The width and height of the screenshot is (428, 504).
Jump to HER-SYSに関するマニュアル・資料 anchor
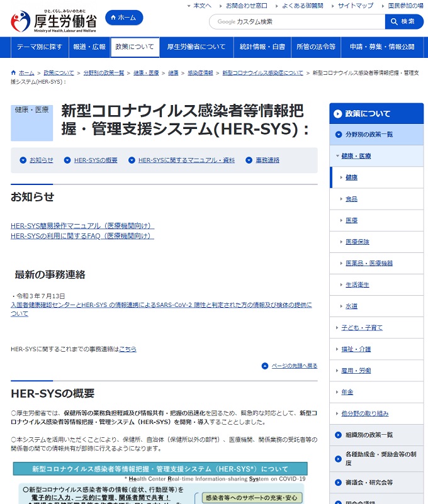click(x=186, y=160)
